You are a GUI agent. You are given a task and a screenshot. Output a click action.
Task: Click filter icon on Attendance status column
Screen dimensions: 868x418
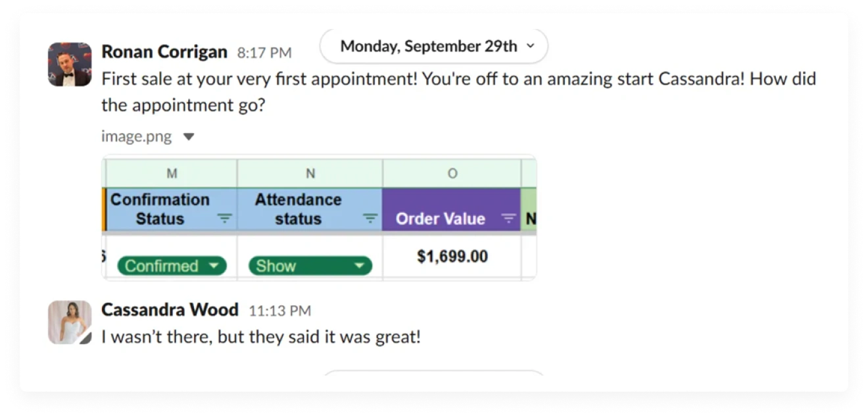click(x=371, y=219)
